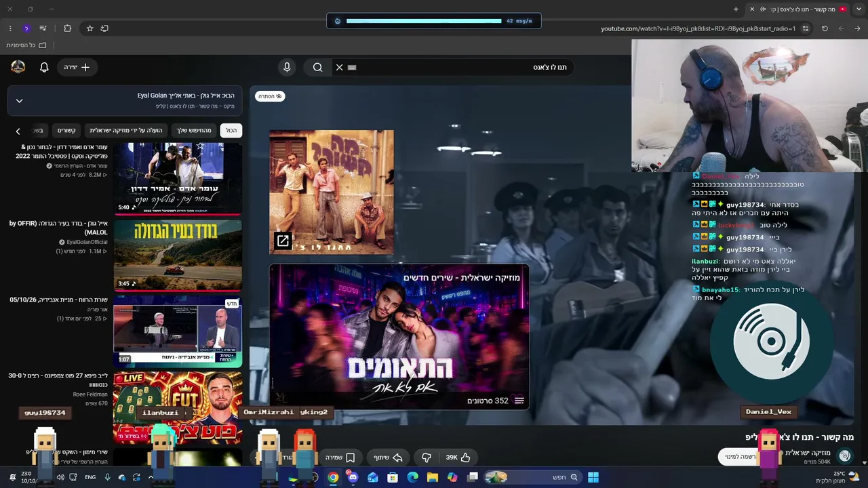Open the browser three-dot menu
The height and width of the screenshot is (488, 868).
[10, 28]
